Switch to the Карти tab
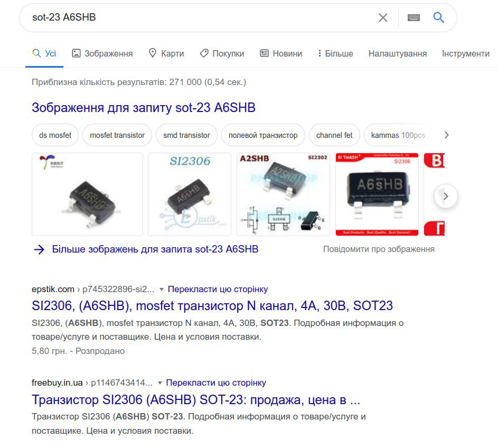The width and height of the screenshot is (498, 448). (x=166, y=53)
